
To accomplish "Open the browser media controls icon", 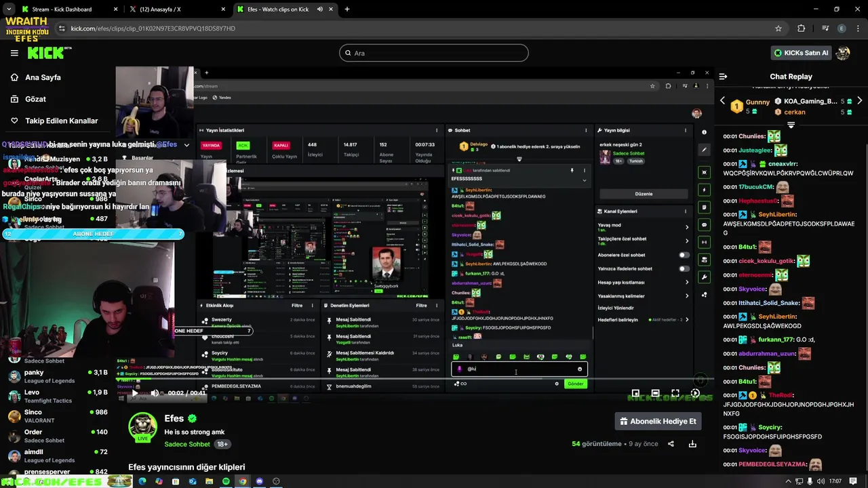I will 825,28.
